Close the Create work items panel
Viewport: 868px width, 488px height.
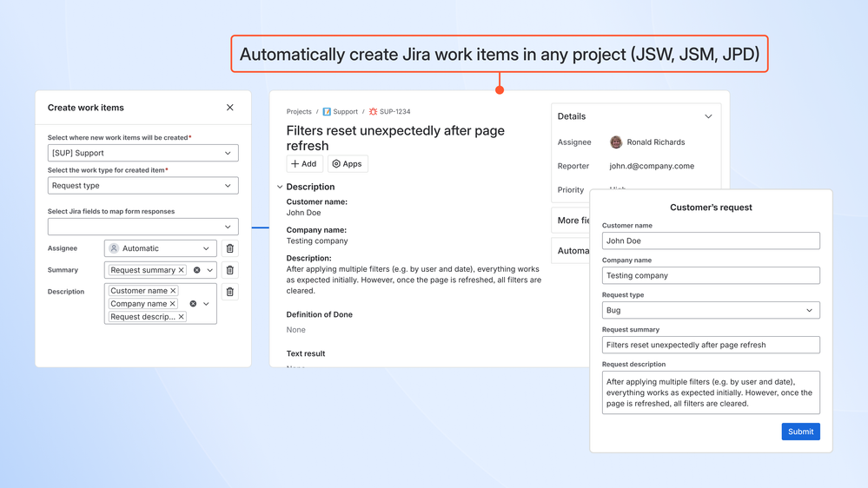point(229,108)
